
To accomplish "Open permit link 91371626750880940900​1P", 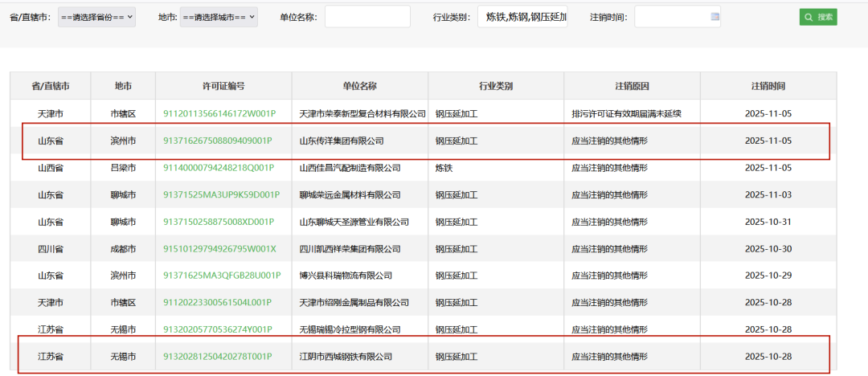I will click(218, 141).
